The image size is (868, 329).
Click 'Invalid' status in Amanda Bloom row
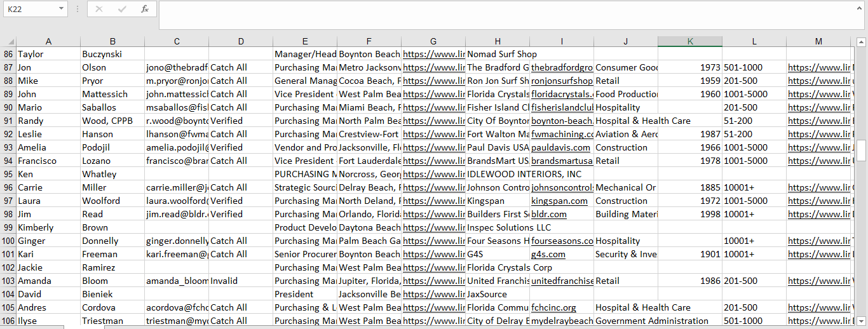coord(241,281)
